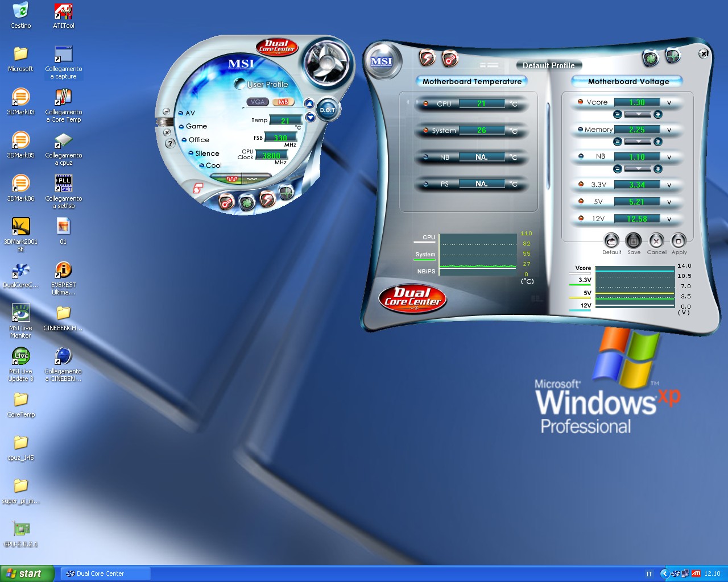Increase Vcore using the plus stepper
This screenshot has height=582, width=728.
tap(658, 114)
